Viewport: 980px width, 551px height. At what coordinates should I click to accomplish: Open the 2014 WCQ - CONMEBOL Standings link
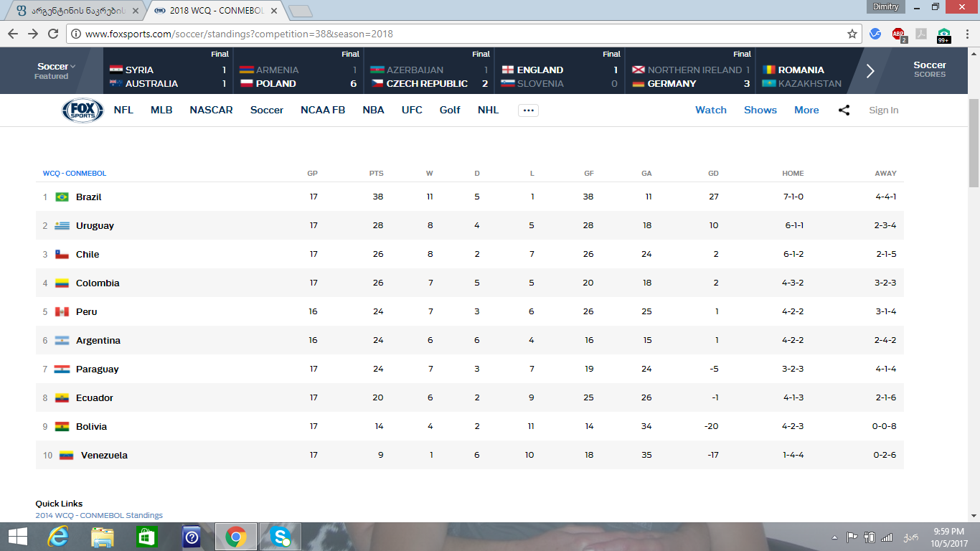pos(99,515)
